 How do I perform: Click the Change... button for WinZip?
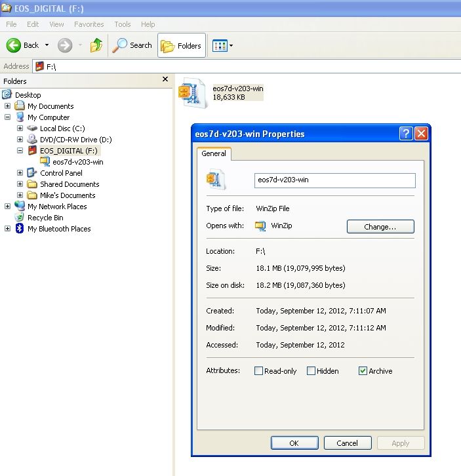tap(380, 227)
